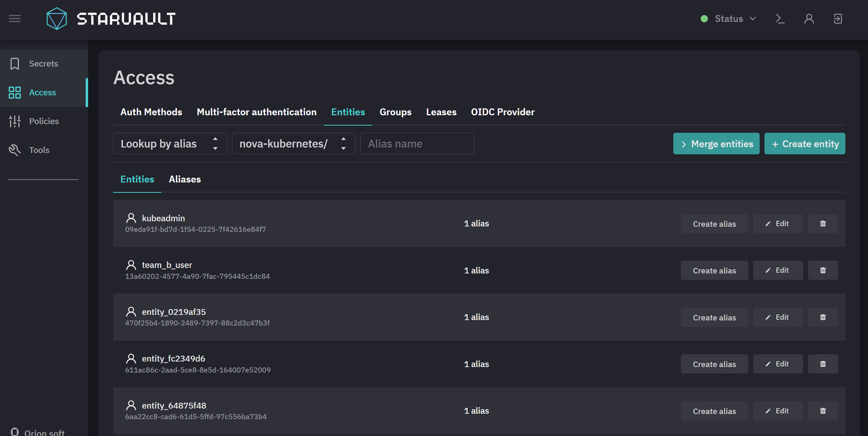Switch to Leases tab
Image resolution: width=868 pixels, height=436 pixels.
tap(441, 112)
